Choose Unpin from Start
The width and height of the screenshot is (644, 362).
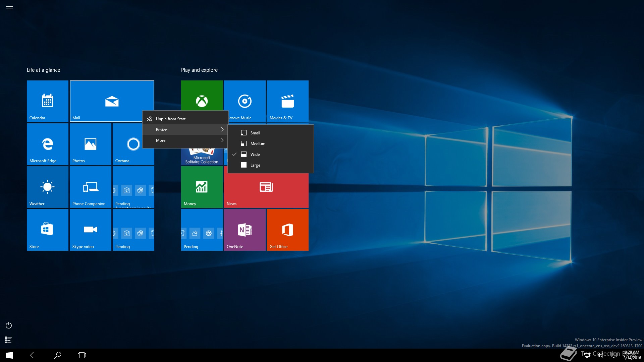[185, 119]
